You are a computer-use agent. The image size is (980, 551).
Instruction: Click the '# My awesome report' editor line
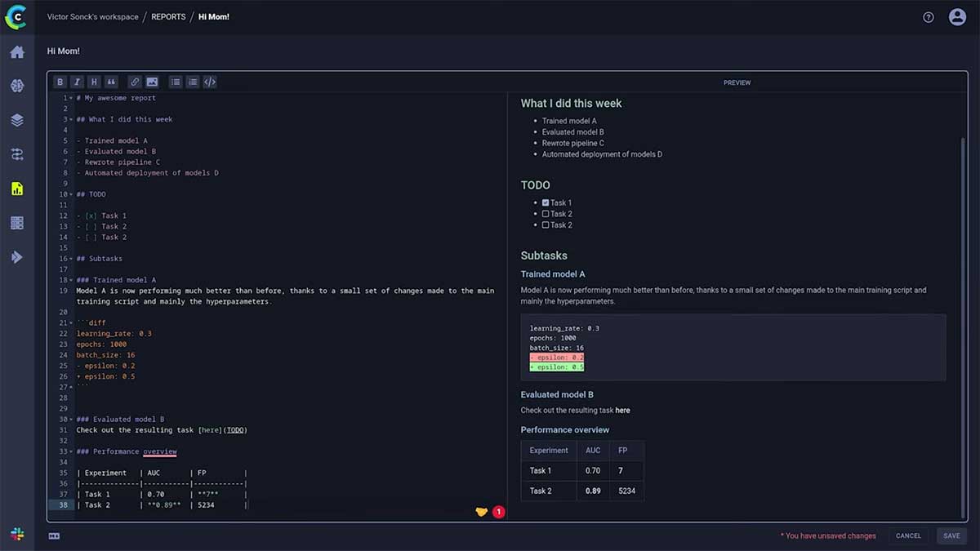tap(116, 98)
